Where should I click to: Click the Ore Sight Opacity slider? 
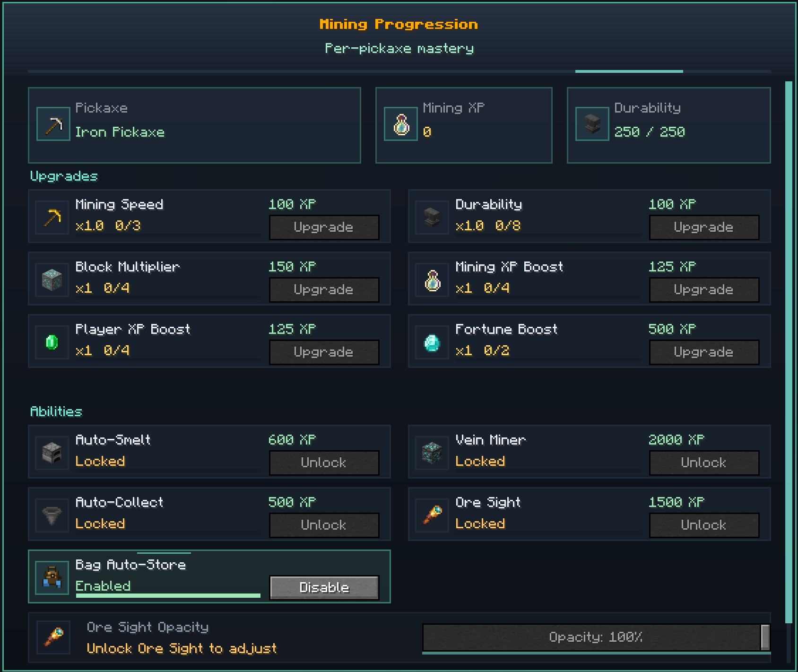(x=596, y=637)
